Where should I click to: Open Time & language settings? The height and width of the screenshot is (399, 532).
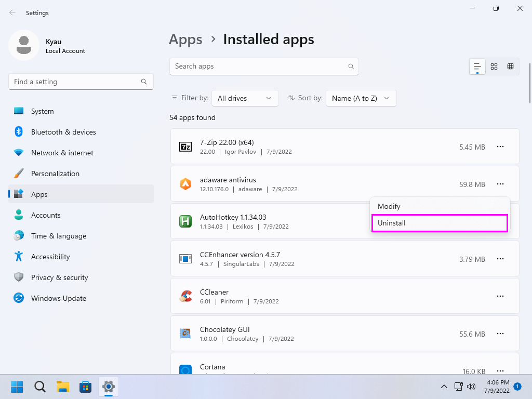(x=81, y=236)
